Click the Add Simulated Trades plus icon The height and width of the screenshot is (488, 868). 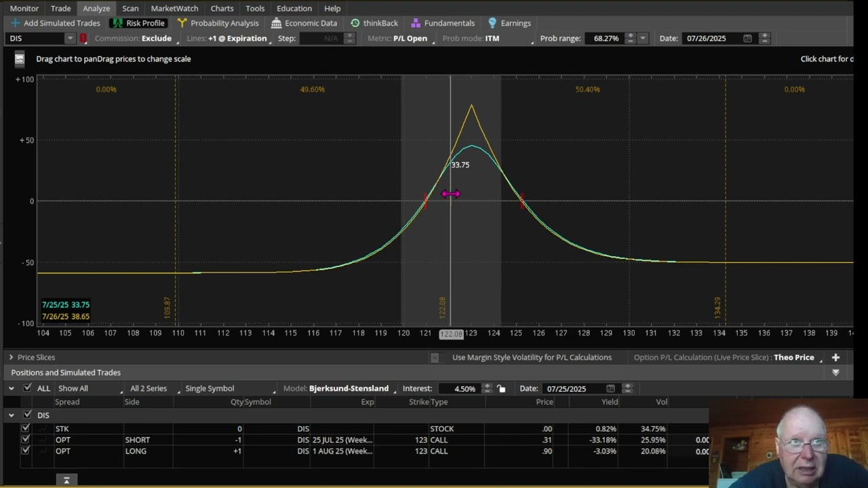[x=16, y=23]
